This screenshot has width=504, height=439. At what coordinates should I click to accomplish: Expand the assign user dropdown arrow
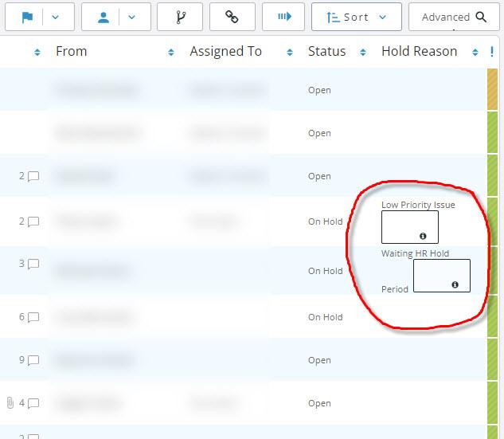coord(133,17)
